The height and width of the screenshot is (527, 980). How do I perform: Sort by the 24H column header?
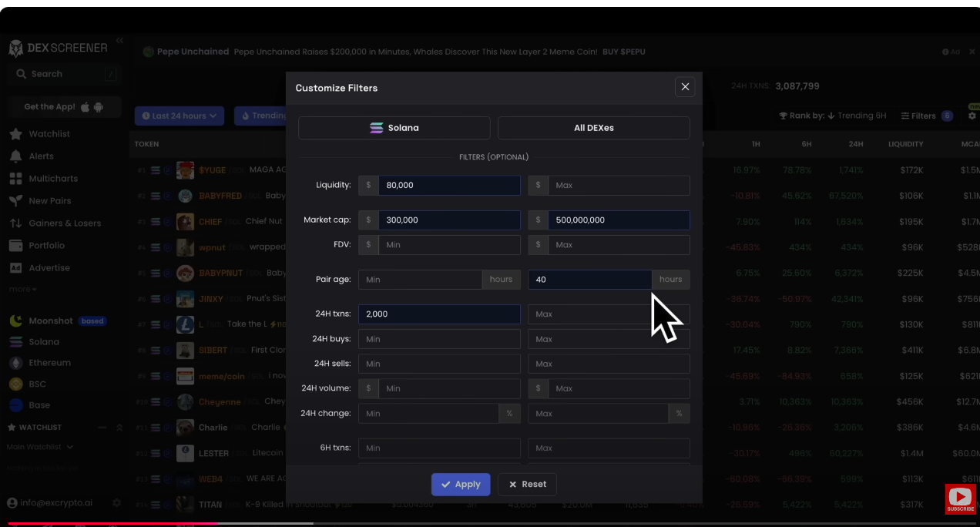click(856, 144)
